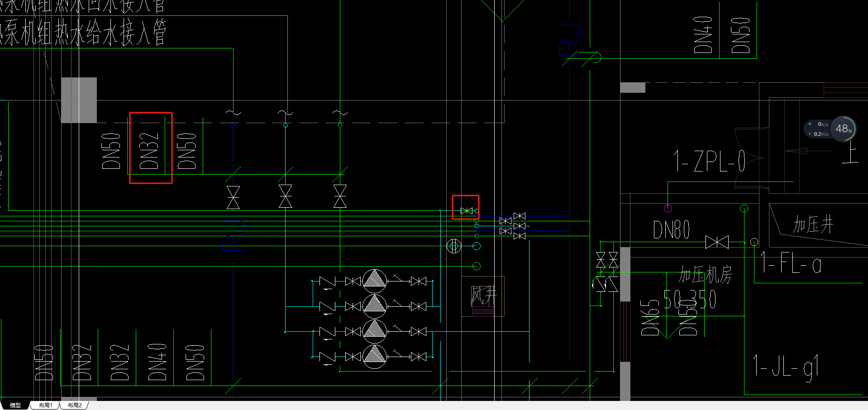868x410 pixels.
Task: Select the magenta riser circle above DN80
Action: tap(668, 208)
